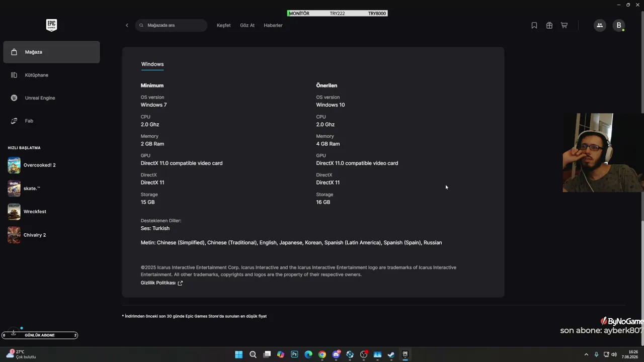Open the account profile avatar
This screenshot has height=362, width=644.
pos(619,25)
